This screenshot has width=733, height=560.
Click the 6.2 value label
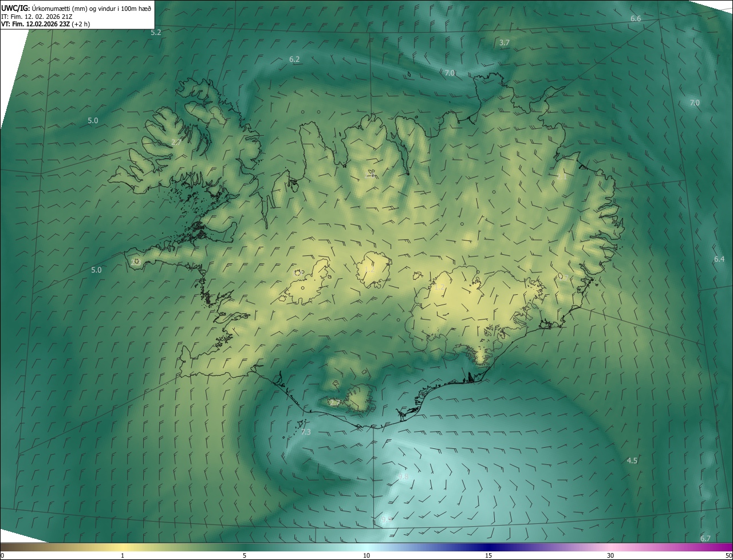[x=294, y=59]
